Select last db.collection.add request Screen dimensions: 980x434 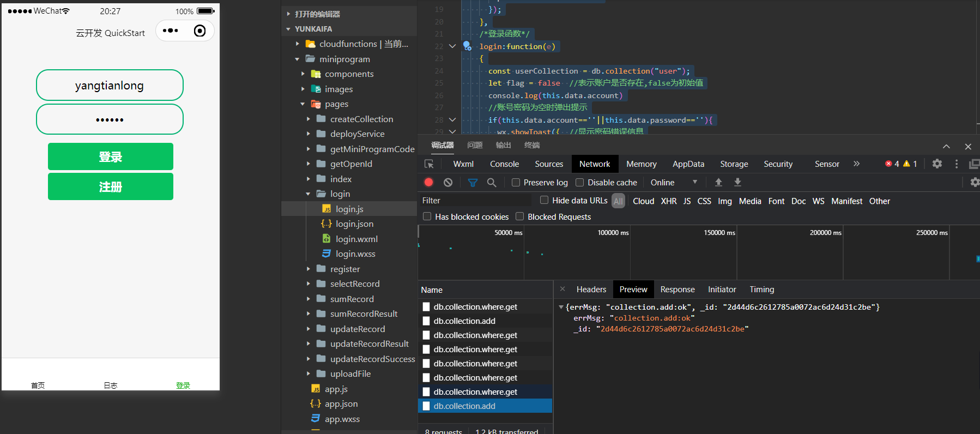[x=485, y=406]
